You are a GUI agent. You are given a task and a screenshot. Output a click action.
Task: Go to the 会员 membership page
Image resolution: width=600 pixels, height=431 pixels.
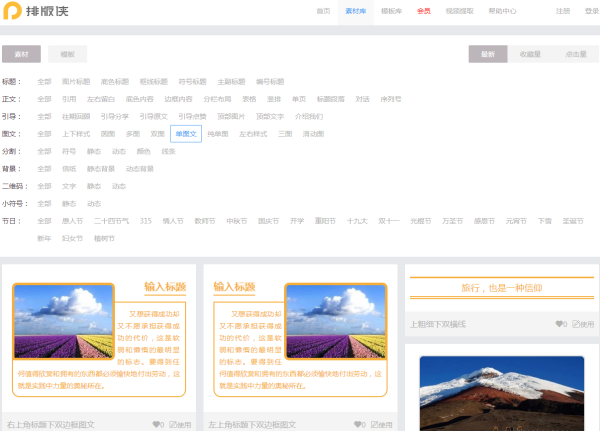click(x=424, y=11)
